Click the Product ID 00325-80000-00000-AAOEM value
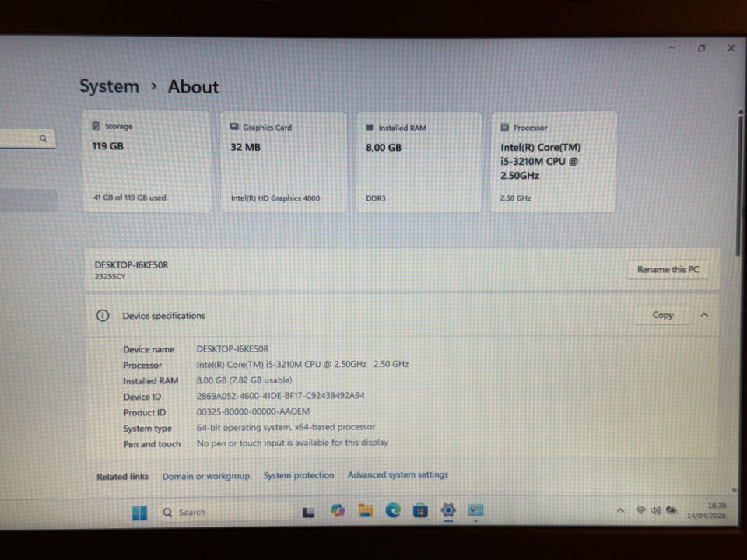 click(x=252, y=411)
